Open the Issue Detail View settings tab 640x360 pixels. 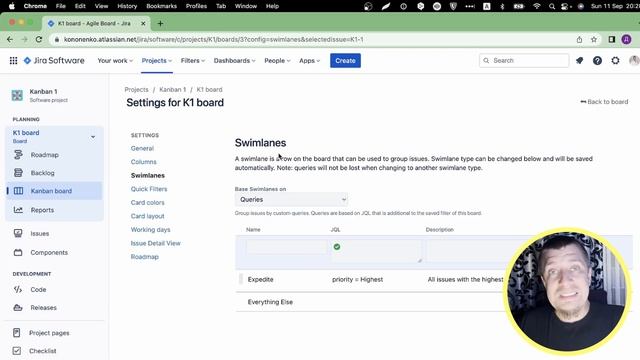pyautogui.click(x=156, y=243)
